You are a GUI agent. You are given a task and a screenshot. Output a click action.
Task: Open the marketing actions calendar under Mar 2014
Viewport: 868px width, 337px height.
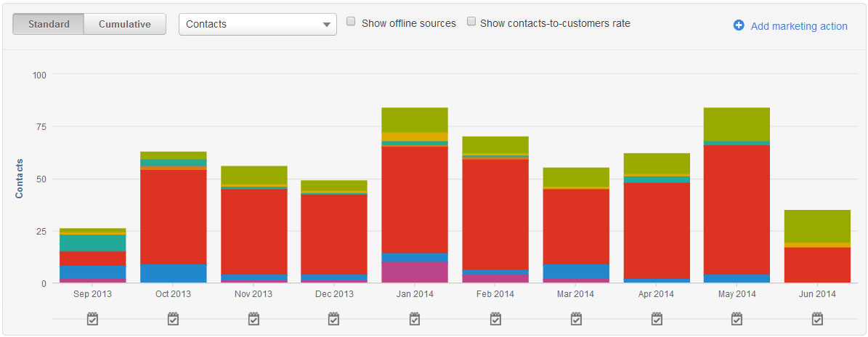[576, 319]
